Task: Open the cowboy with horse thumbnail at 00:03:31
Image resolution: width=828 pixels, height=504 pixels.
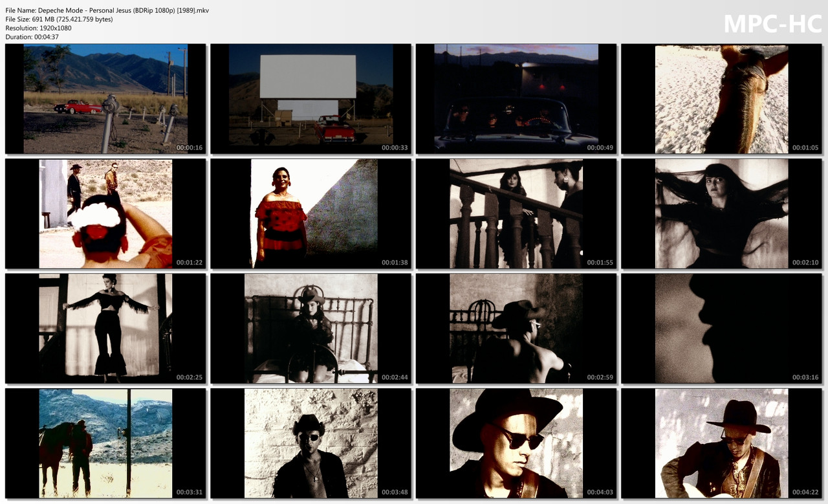Action: 105,443
